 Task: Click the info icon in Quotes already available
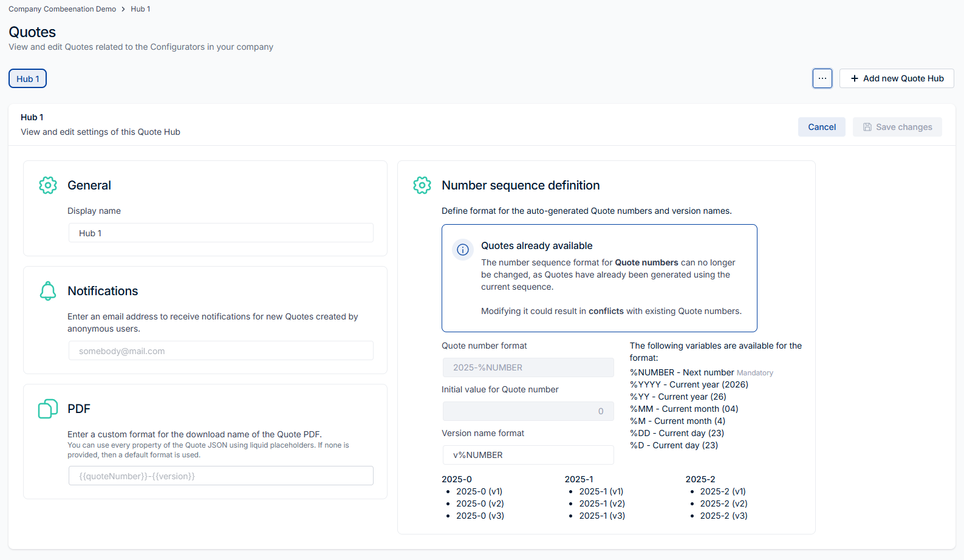tap(463, 250)
